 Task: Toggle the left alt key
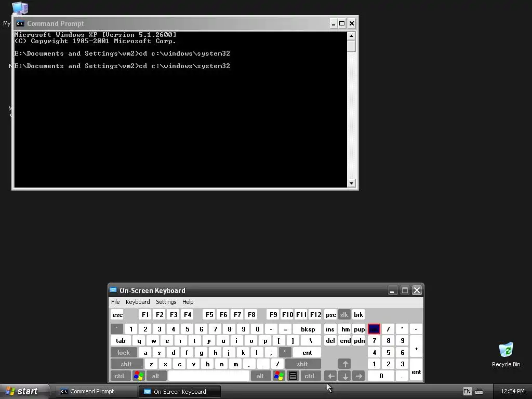(156, 376)
